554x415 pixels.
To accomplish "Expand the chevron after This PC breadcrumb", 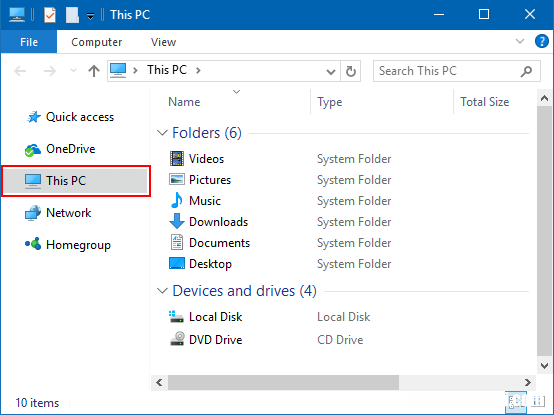I will 198,71.
